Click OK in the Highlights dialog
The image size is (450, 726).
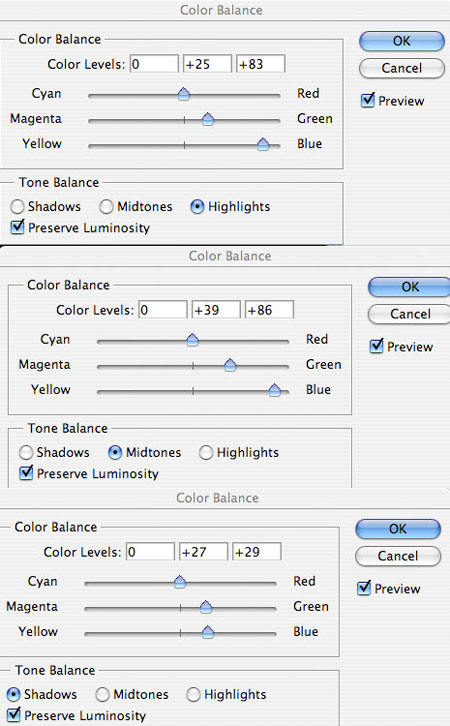pyautogui.click(x=401, y=41)
